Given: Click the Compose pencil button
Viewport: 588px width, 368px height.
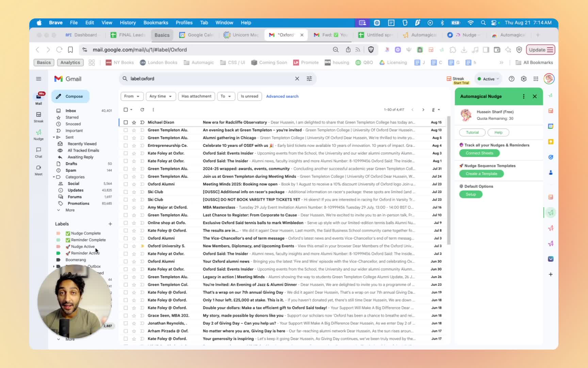Looking at the screenshot, I should (x=70, y=96).
